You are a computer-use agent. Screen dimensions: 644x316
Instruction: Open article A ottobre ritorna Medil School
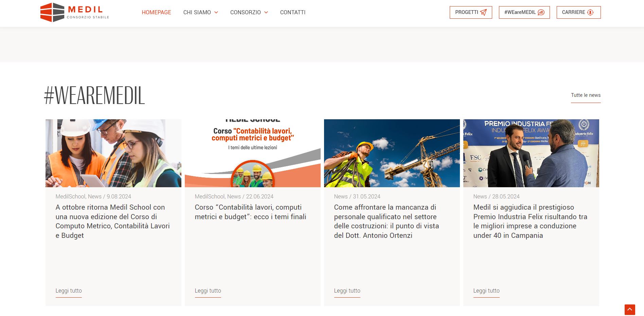(113, 221)
